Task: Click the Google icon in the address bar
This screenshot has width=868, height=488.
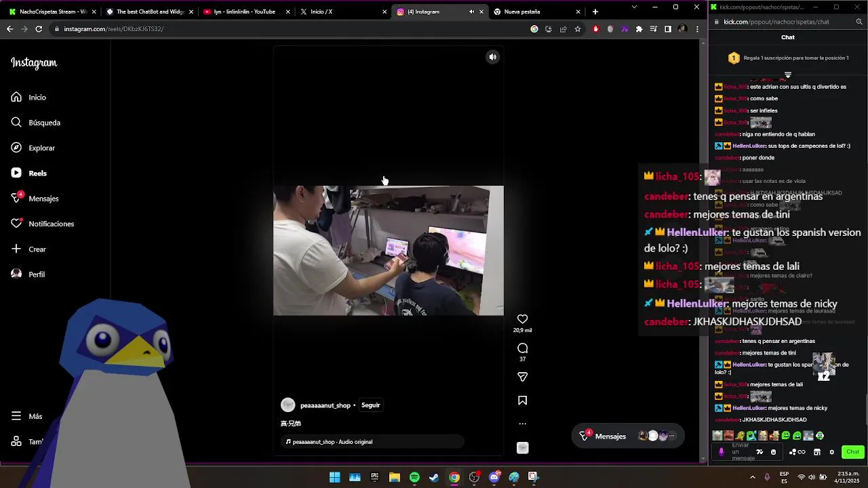Action: point(534,29)
